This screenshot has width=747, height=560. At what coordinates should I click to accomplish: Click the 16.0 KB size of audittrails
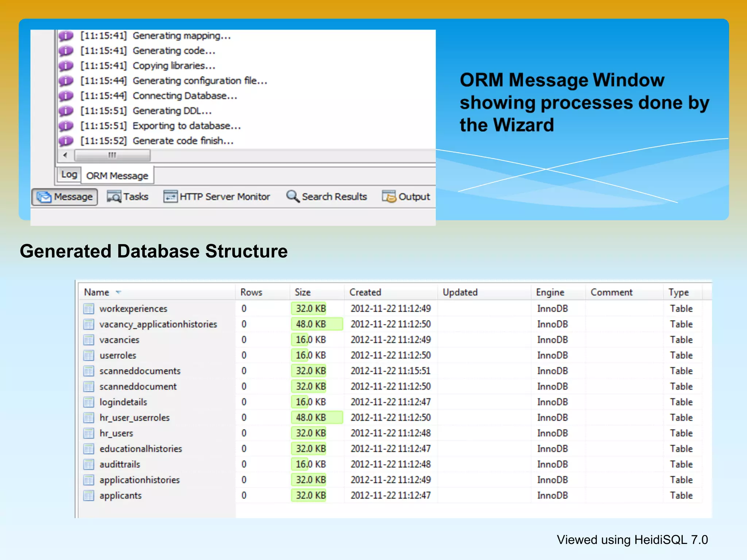311,464
